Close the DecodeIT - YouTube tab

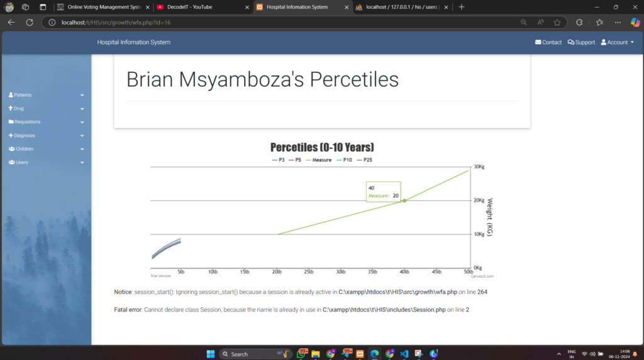[x=247, y=7]
